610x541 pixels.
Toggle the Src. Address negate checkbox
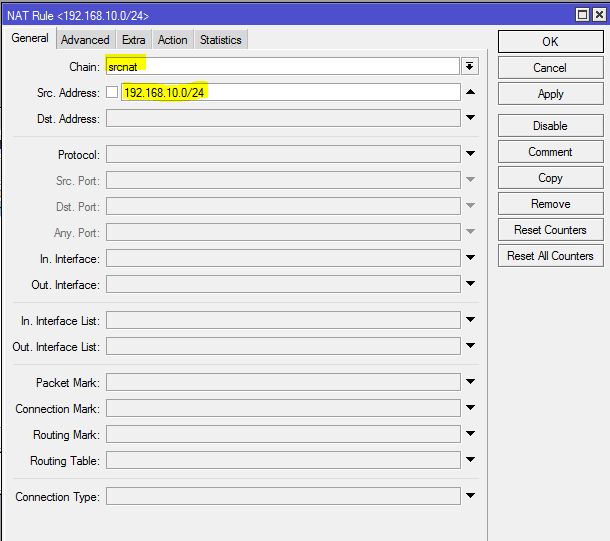tap(112, 92)
